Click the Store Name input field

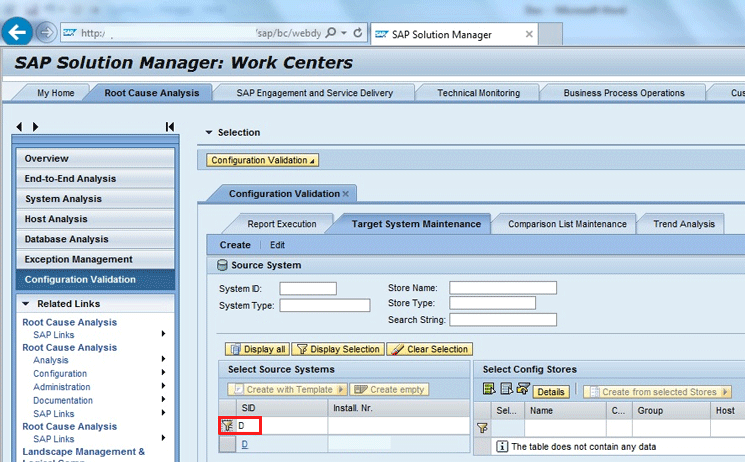point(503,288)
